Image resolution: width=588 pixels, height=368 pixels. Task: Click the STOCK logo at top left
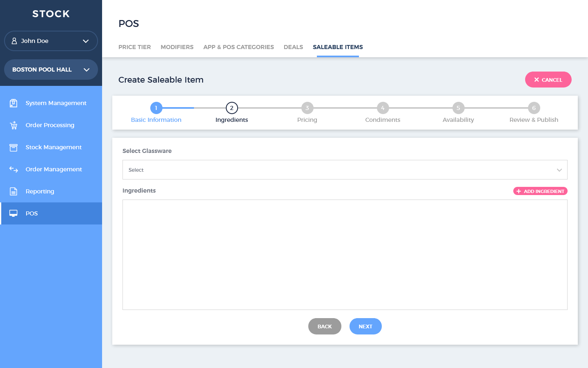point(51,14)
